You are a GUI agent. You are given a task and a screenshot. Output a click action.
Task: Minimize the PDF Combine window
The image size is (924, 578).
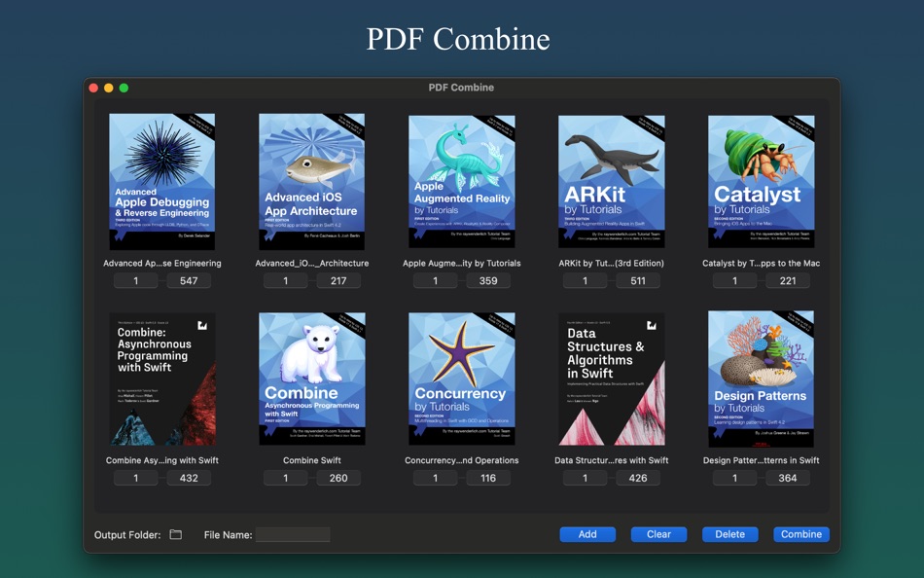click(108, 88)
